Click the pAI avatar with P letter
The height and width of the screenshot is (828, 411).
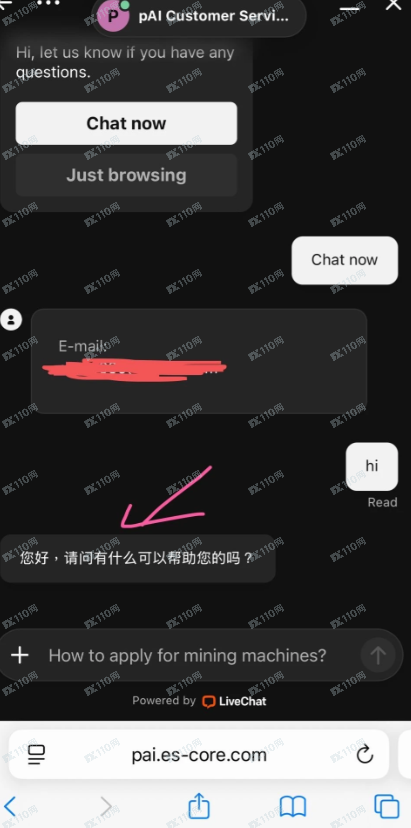113,16
